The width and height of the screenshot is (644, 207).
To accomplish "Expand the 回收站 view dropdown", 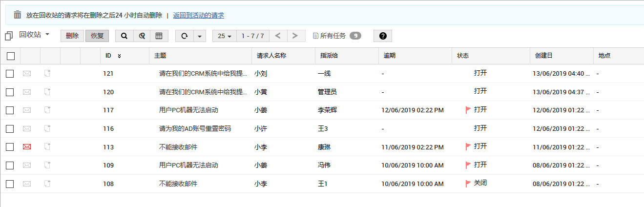I will 47,34.
